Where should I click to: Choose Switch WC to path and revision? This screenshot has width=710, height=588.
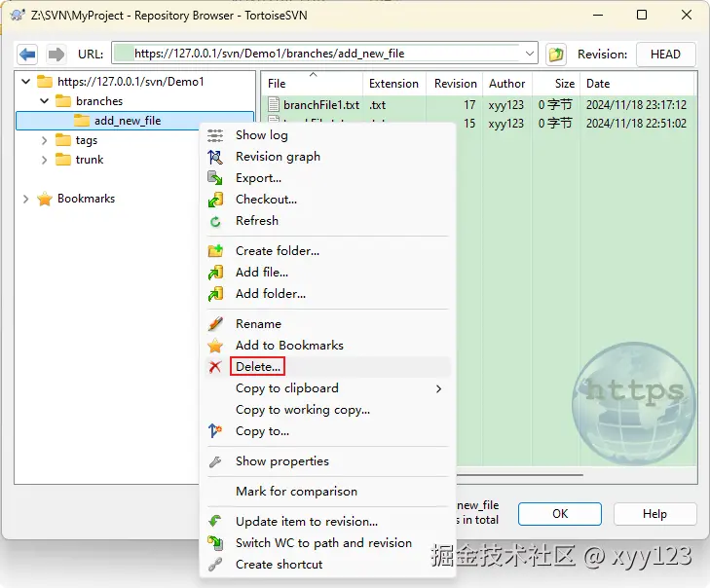pyautogui.click(x=323, y=543)
